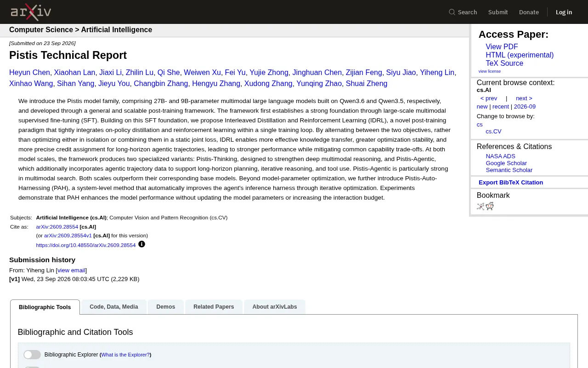588x368 pixels.
Task: Open HTML (experimental) version
Action: [x=520, y=55]
